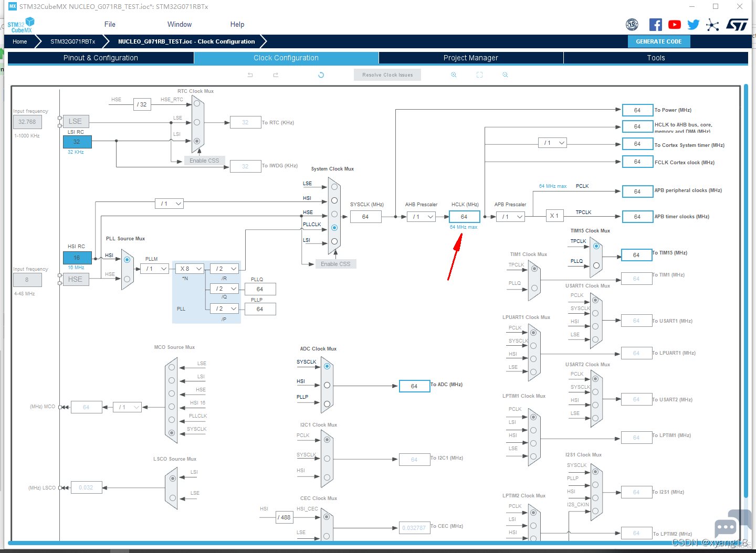
Task: Select the Clock Configuration tab
Action: pos(286,58)
